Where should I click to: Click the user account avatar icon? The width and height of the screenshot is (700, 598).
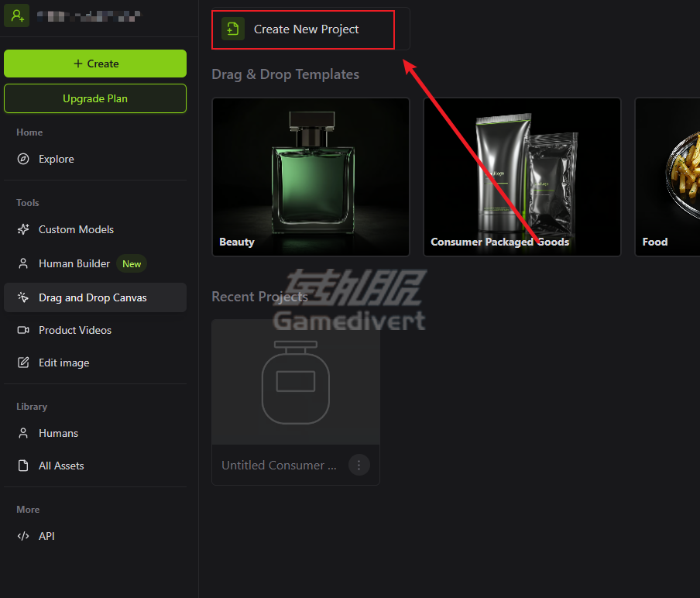[16, 15]
